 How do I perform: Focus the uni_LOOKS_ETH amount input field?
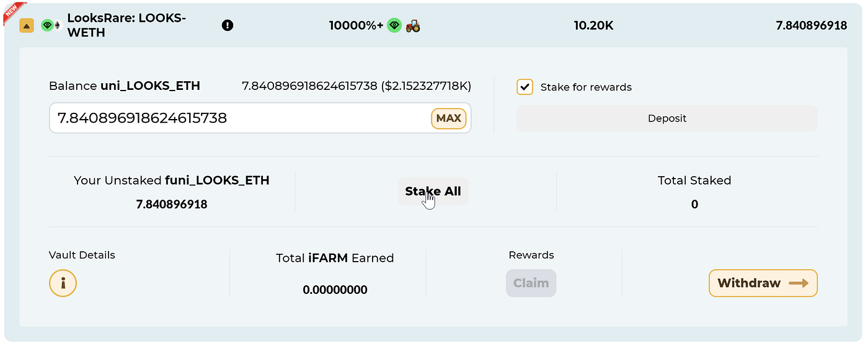tap(260, 118)
